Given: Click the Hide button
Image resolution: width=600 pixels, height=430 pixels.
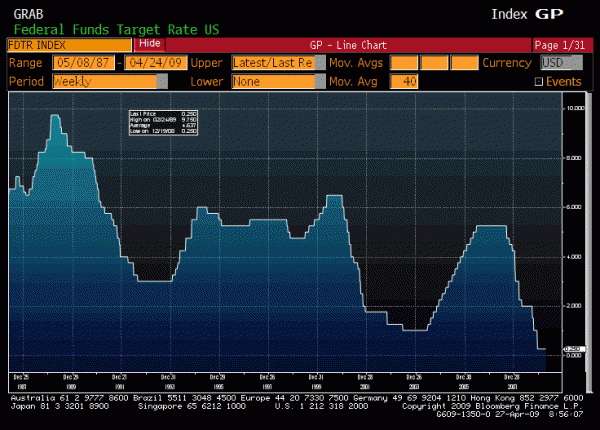Looking at the screenshot, I should click(x=149, y=45).
